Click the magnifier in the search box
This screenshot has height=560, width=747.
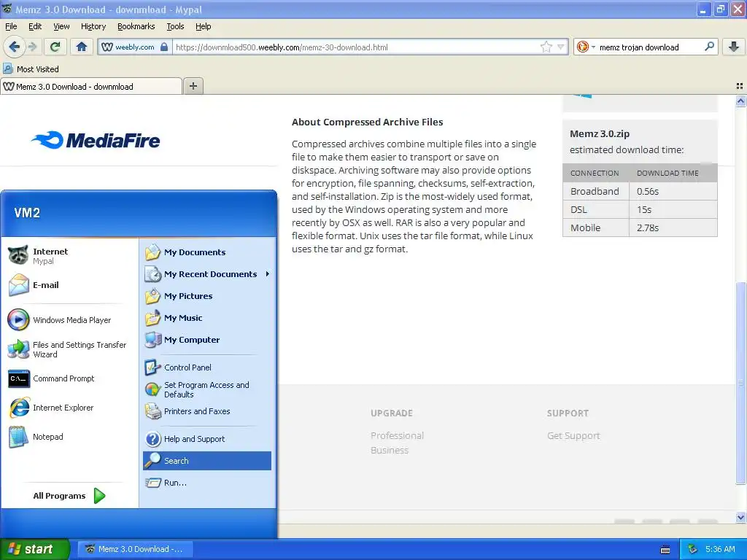[x=709, y=47]
